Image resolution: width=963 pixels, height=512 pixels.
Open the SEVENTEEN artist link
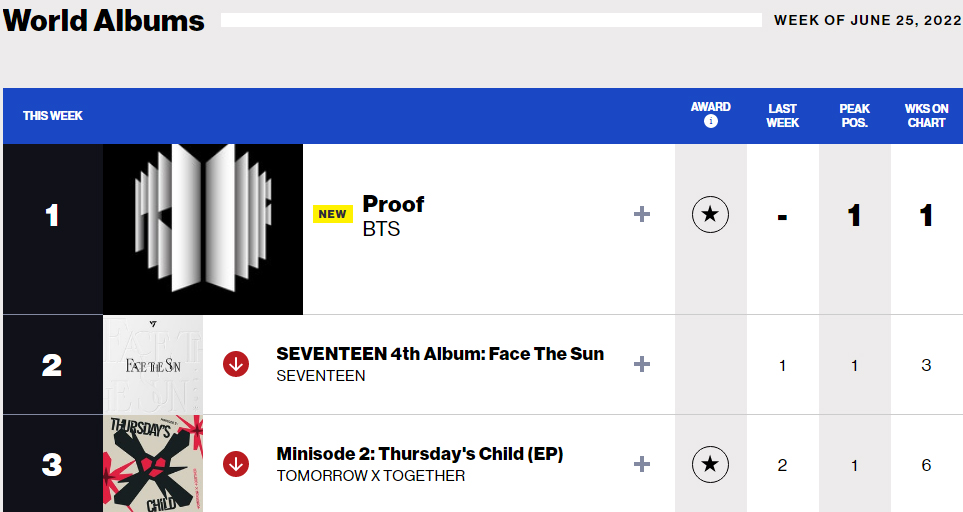(321, 376)
